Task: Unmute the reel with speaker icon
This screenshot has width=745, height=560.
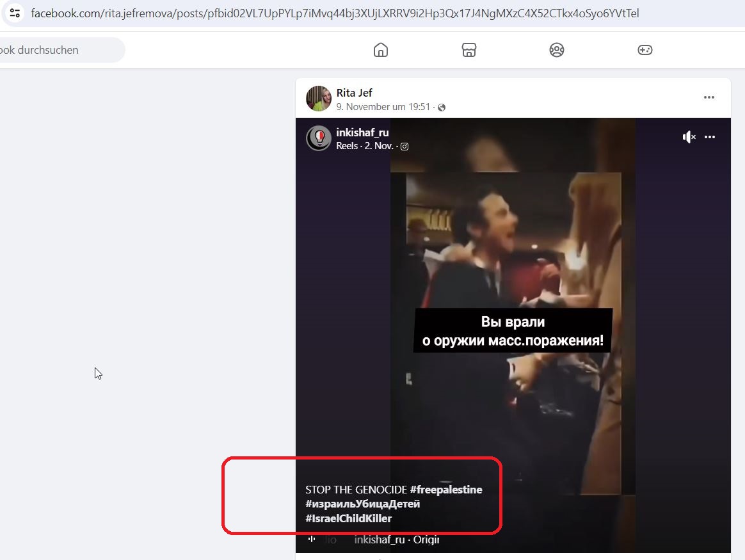Action: [689, 137]
